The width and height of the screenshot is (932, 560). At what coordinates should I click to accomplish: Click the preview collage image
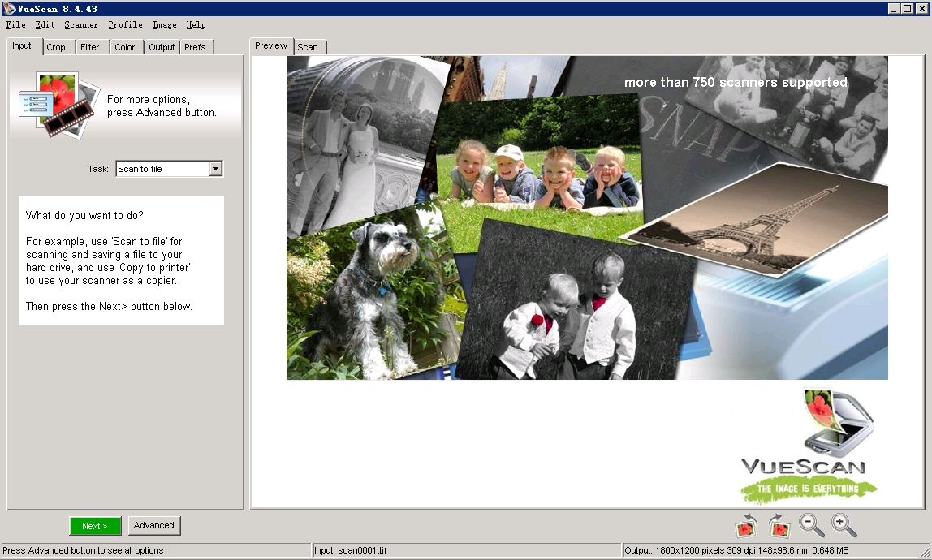[x=587, y=218]
